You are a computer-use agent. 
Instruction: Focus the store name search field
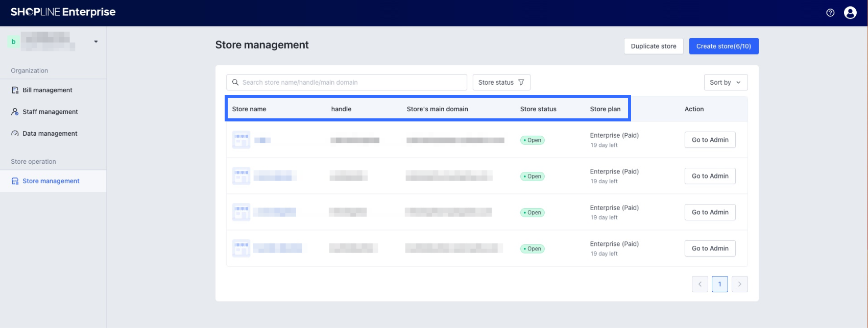347,82
